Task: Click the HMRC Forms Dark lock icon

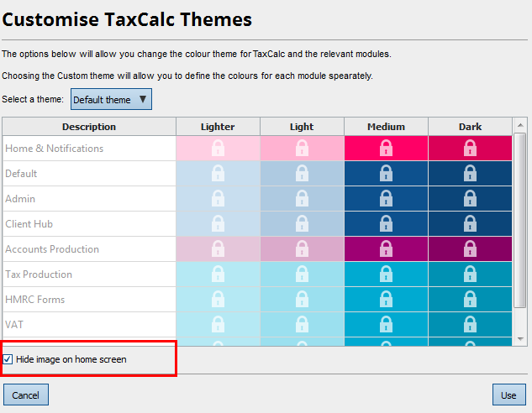Action: 471,299
